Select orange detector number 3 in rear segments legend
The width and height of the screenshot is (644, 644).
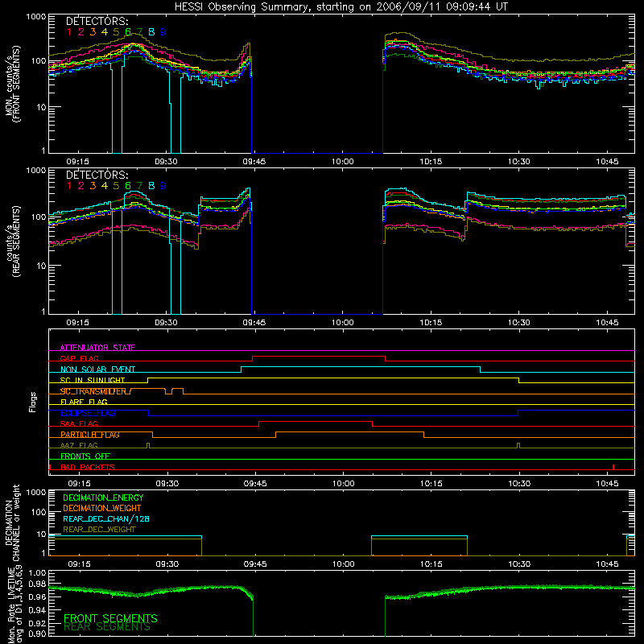pyautogui.click(x=93, y=186)
